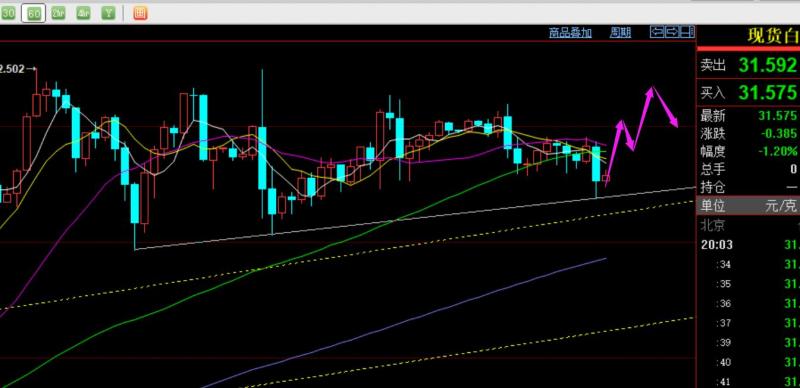This screenshot has height=388, width=800.
Task: Open the orange grid layout icon
Action: [x=140, y=14]
